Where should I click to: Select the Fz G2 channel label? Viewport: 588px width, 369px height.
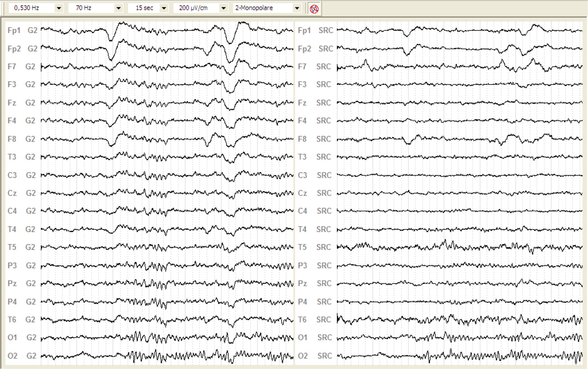(x=21, y=103)
